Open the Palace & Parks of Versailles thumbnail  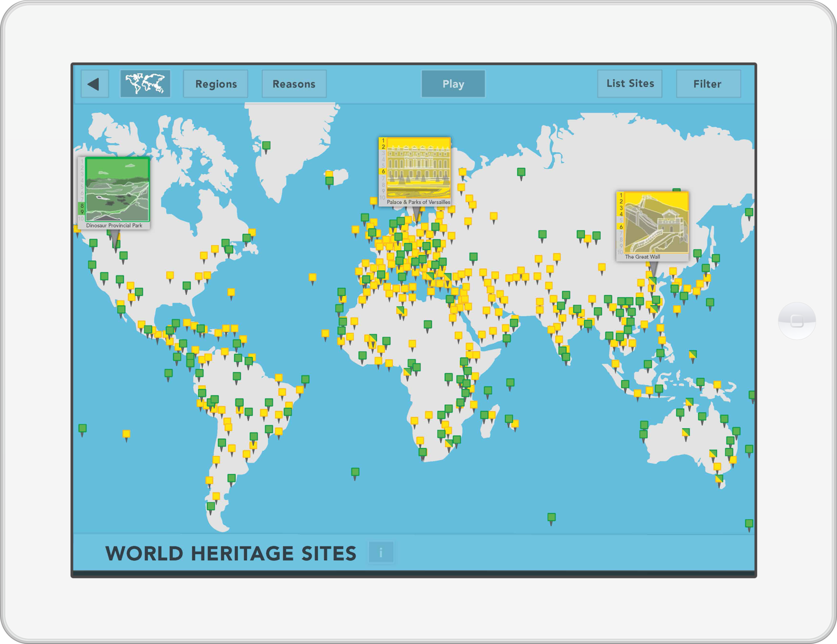(x=415, y=172)
